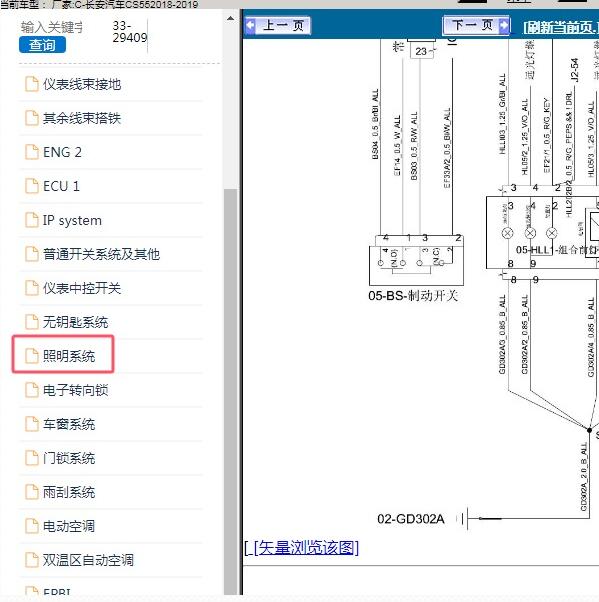Click the sidebar vertical scrollbar thumb

pos(230,392)
